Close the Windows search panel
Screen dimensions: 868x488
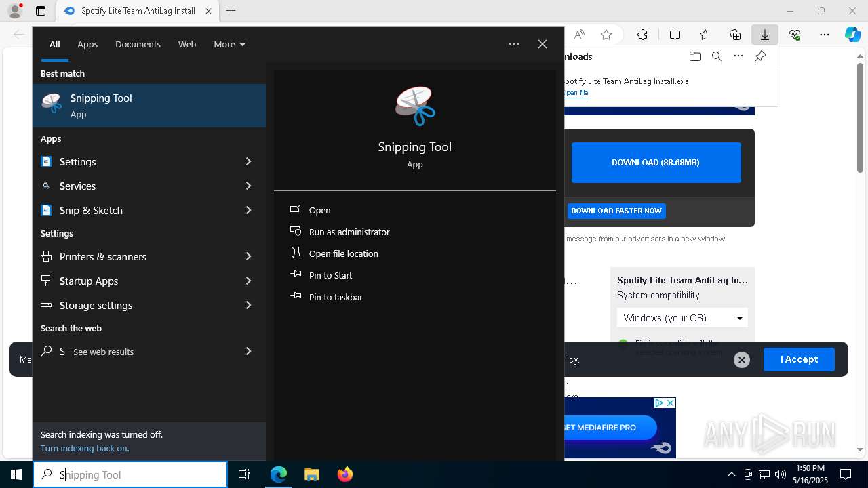pos(542,44)
